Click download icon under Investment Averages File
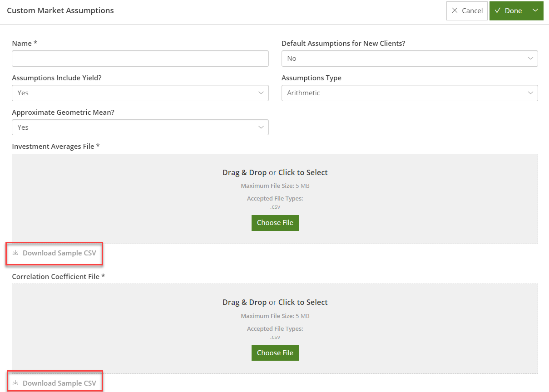Screen dimensions: 549x392 (15, 253)
